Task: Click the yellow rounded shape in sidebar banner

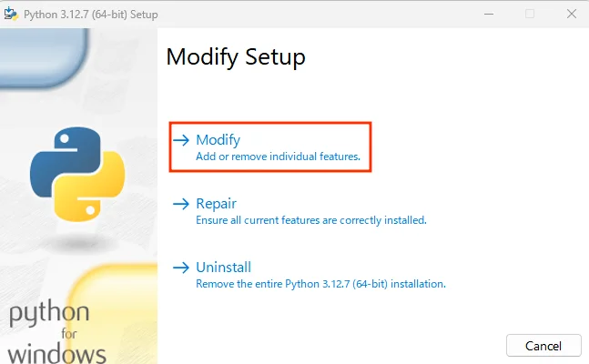Action: tap(115, 314)
